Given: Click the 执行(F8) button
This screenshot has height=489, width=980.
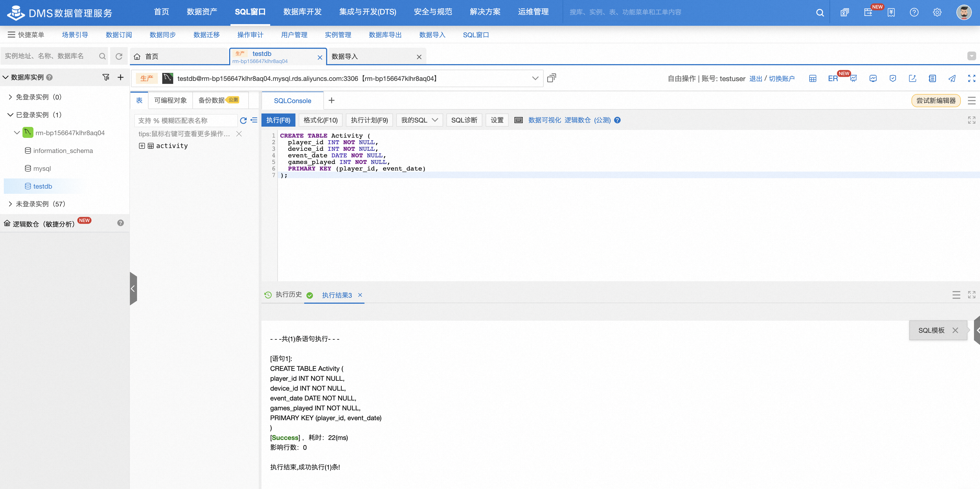Looking at the screenshot, I should point(278,120).
